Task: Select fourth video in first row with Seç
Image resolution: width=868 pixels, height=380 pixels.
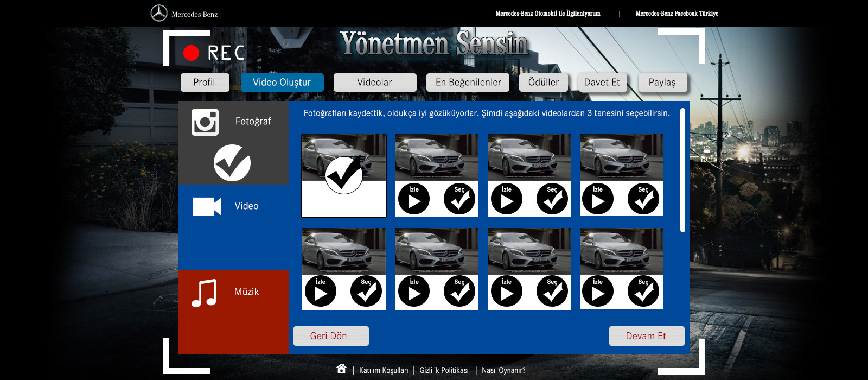Action: [x=643, y=199]
